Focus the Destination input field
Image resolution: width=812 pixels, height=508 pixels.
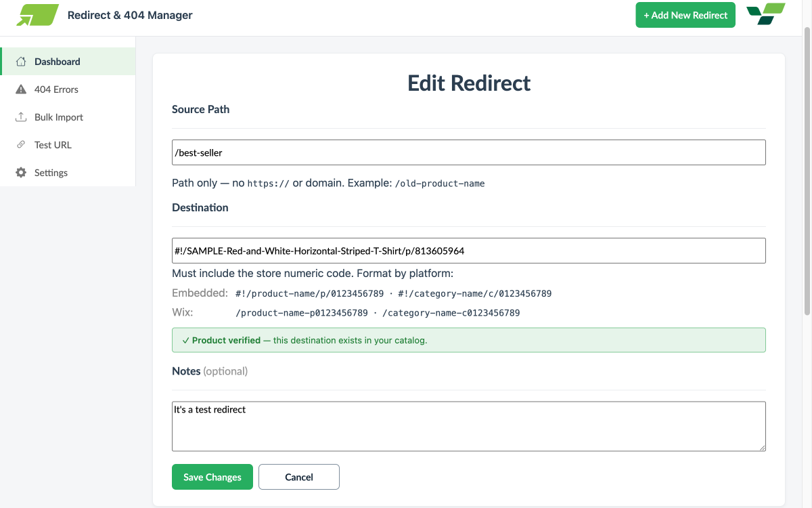coord(469,251)
